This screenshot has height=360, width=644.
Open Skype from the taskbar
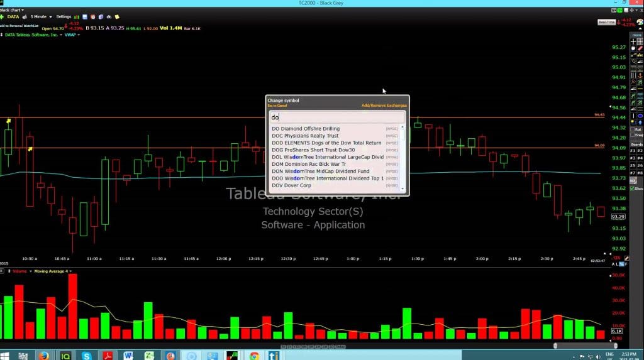pos(86,356)
